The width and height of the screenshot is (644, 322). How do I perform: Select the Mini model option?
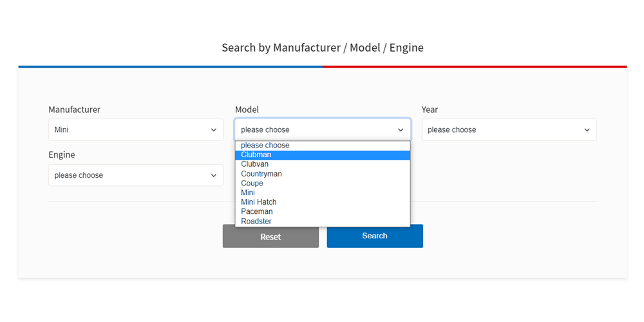coord(323,193)
